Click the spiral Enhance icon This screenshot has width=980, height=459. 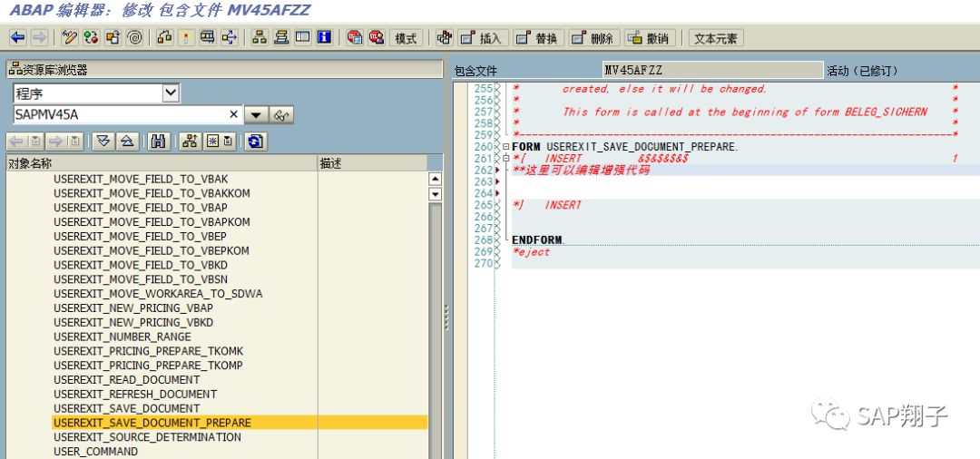pos(133,37)
